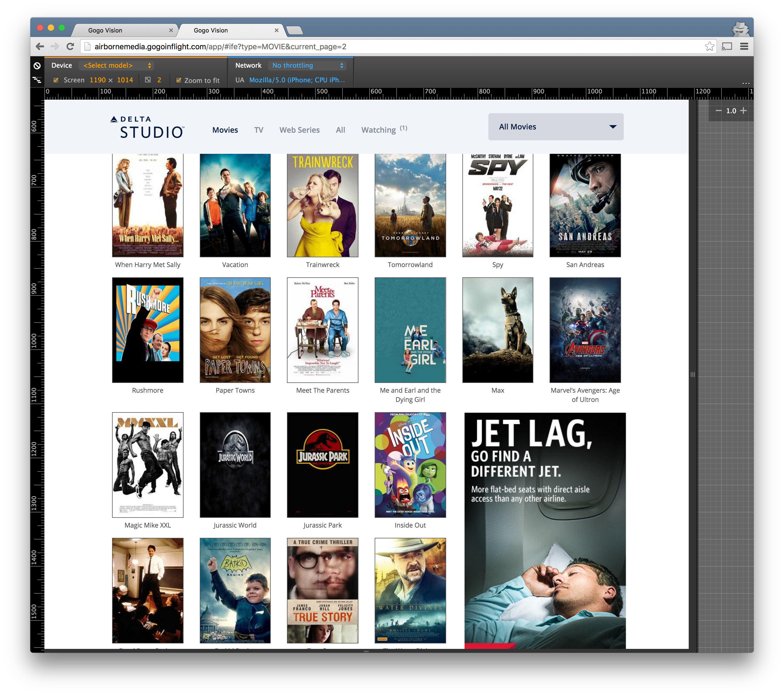
Task: Select the TV navigation item
Action: 259,130
